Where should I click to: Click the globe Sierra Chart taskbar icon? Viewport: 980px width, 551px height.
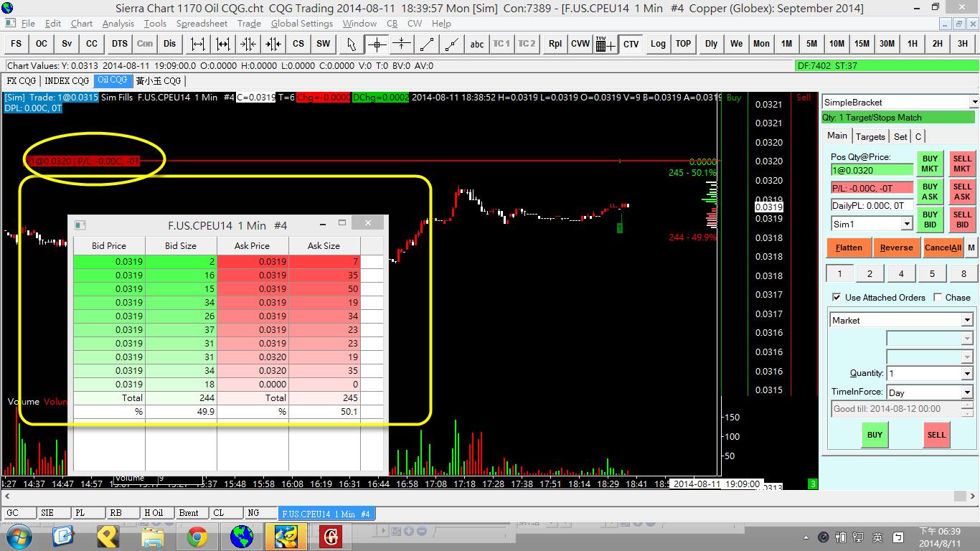[242, 536]
